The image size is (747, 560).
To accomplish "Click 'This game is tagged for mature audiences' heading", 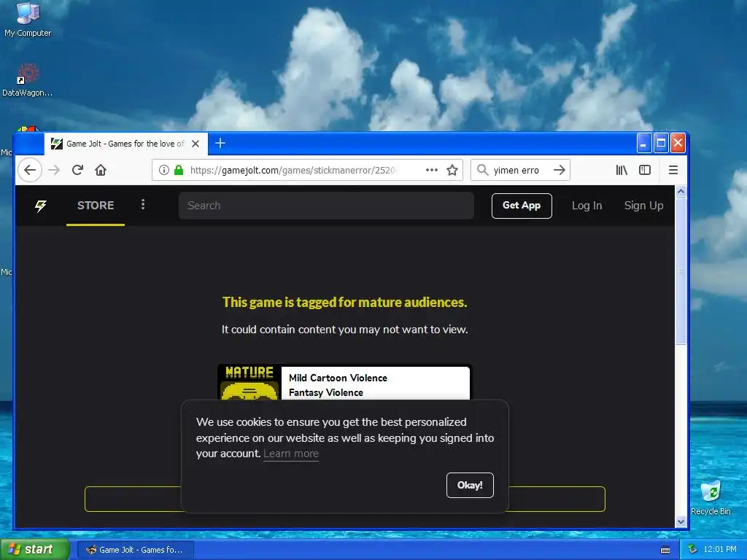I will [x=345, y=303].
